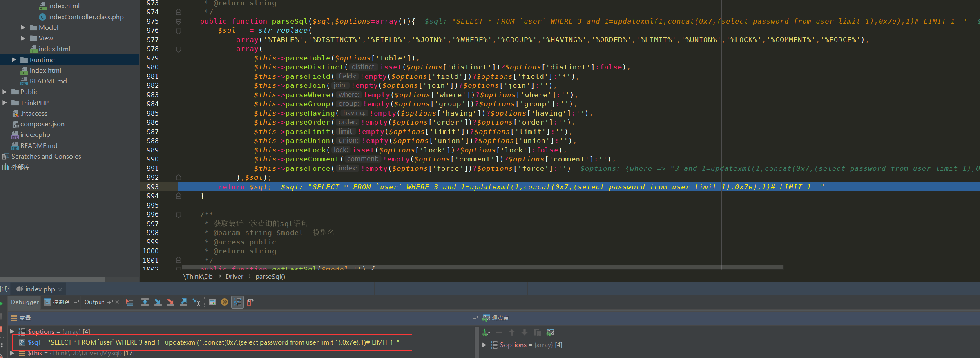Click the project panel horizontal scrollbar
This screenshot has height=358, width=980.
[52, 280]
